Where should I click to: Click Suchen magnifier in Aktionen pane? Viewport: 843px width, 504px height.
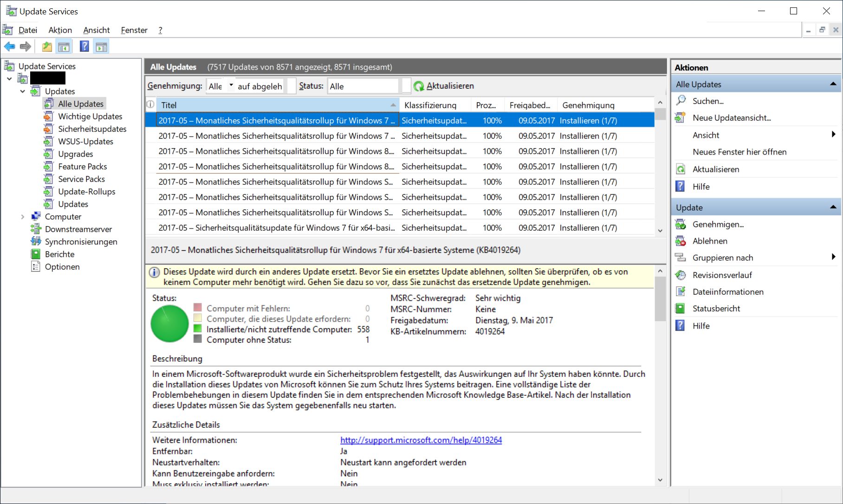(x=681, y=101)
